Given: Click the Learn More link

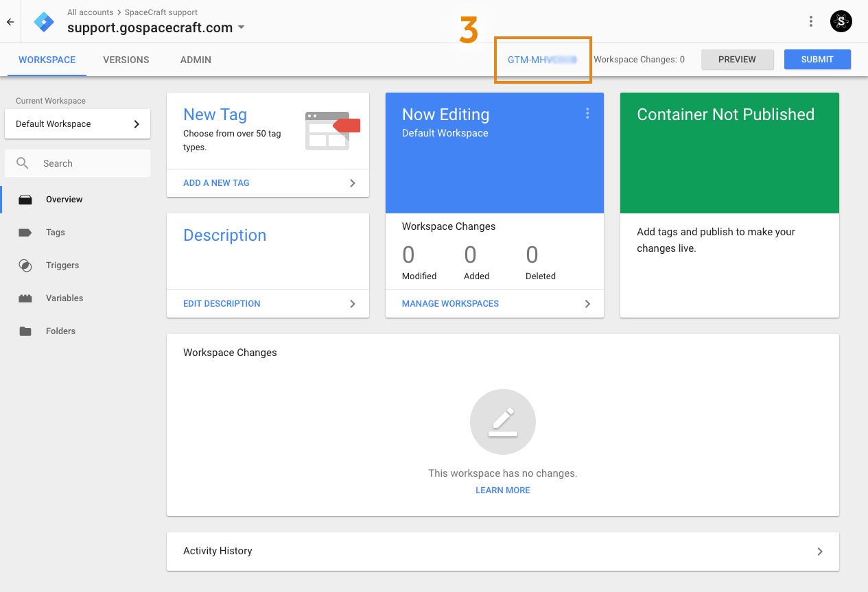Looking at the screenshot, I should pyautogui.click(x=503, y=490).
